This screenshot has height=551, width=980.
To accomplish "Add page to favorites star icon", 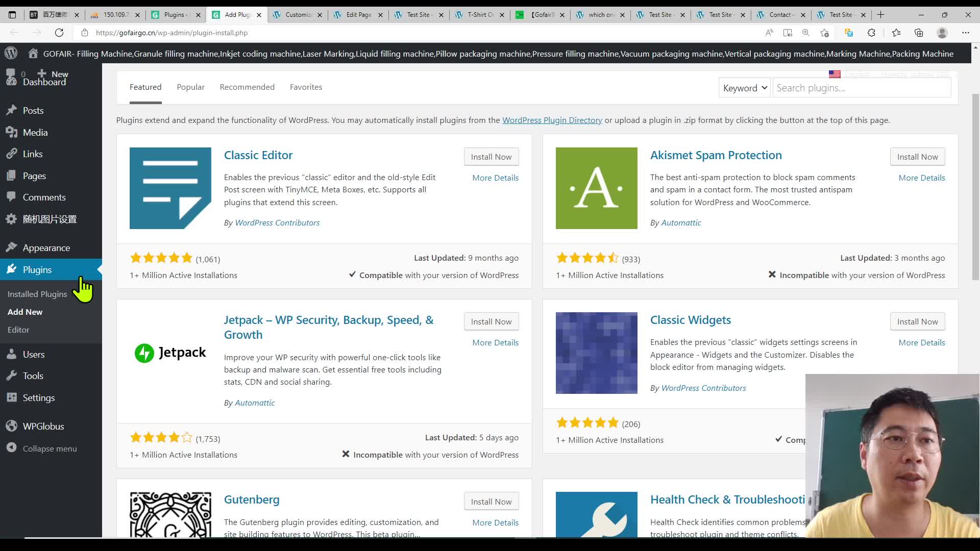I will 824,33.
